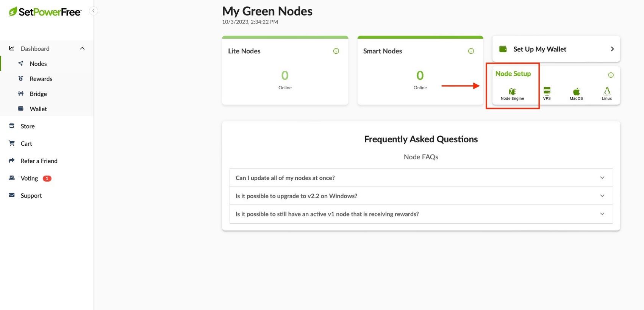The image size is (644, 310).
Task: Open the Node Engine setup icon
Action: [512, 92]
